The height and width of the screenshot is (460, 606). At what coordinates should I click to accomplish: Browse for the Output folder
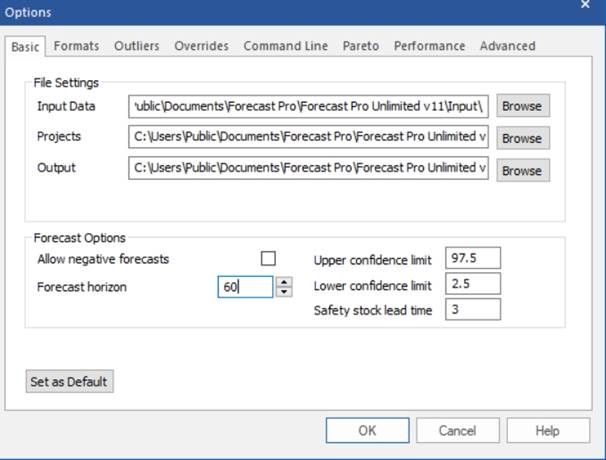coord(522,170)
